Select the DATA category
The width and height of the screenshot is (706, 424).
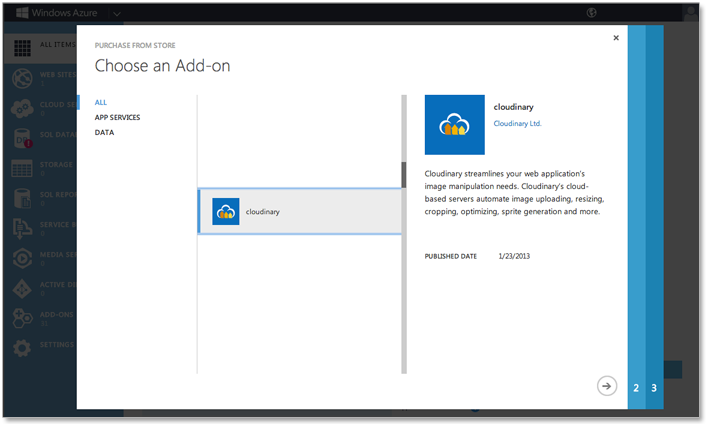pyautogui.click(x=104, y=132)
